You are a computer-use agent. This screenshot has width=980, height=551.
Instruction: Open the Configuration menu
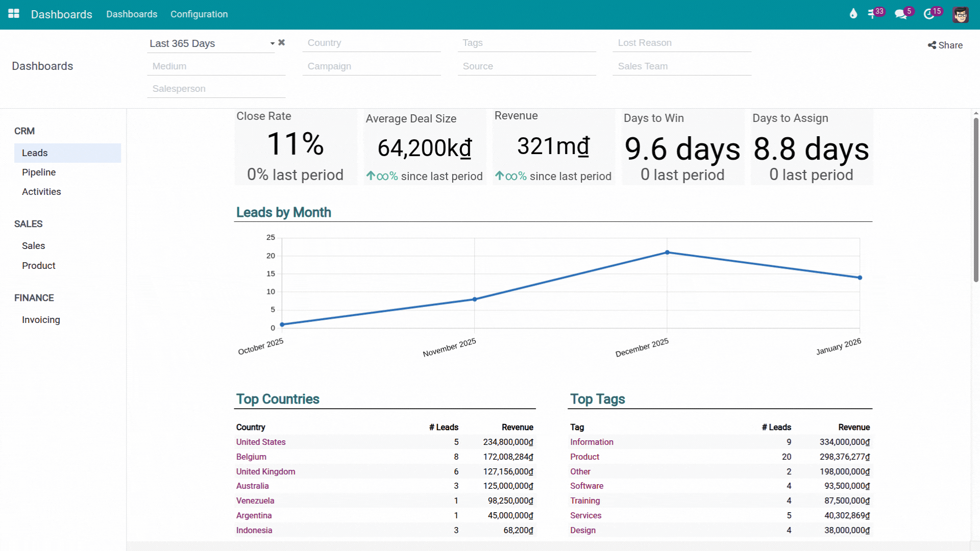coord(199,14)
